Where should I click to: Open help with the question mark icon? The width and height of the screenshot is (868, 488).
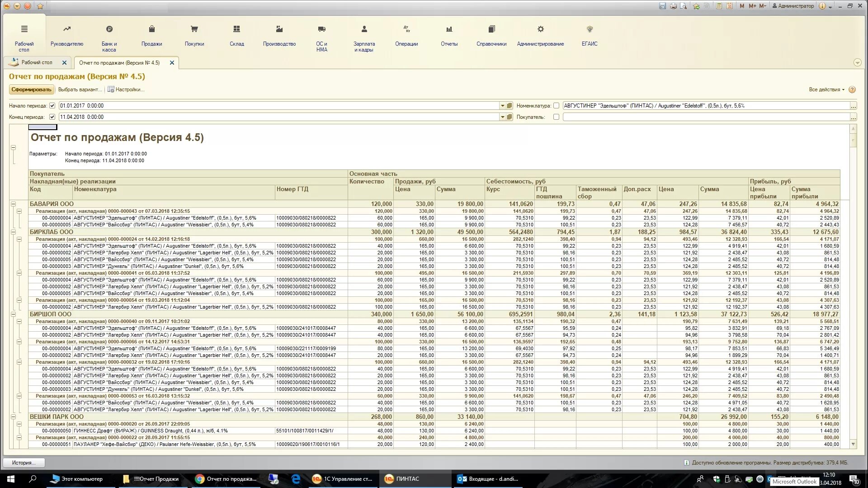click(x=852, y=89)
